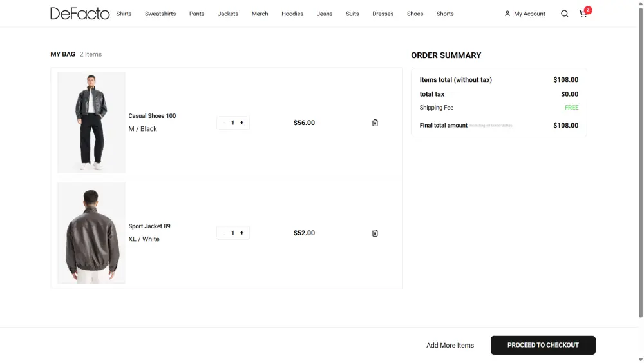Image resolution: width=644 pixels, height=363 pixels.
Task: Open My Account
Action: click(525, 14)
